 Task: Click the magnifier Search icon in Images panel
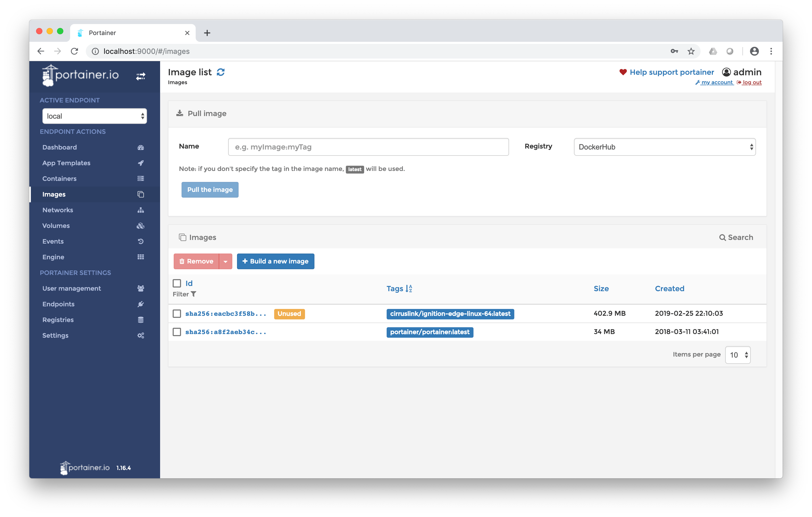click(x=722, y=238)
